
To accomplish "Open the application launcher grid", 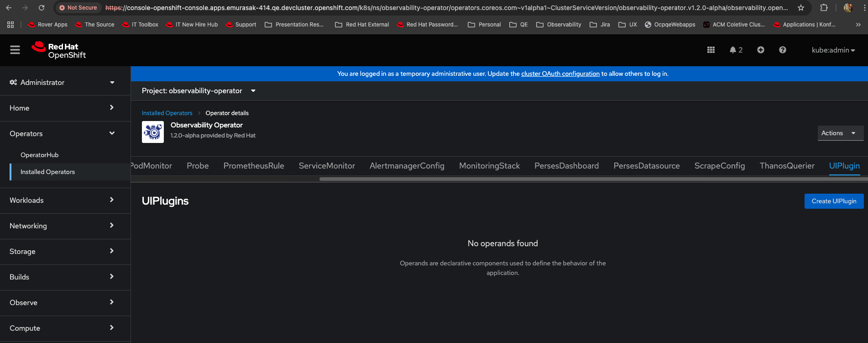I will pyautogui.click(x=711, y=50).
